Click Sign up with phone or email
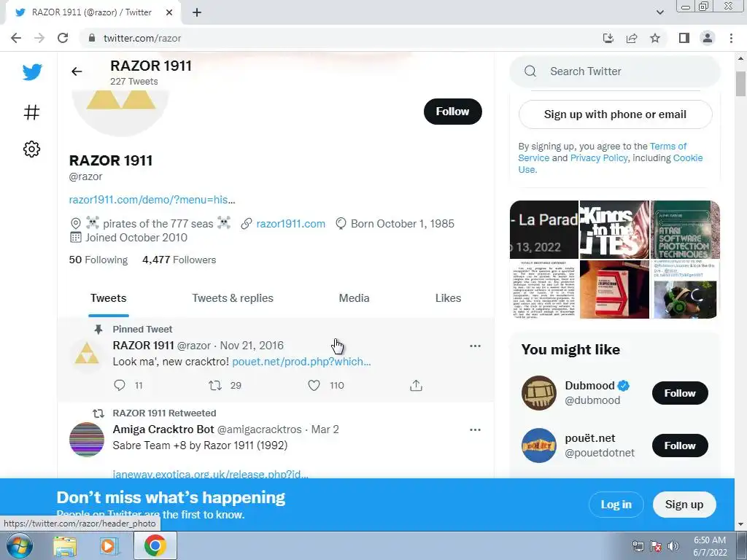Image resolution: width=747 pixels, height=560 pixels. tap(615, 114)
